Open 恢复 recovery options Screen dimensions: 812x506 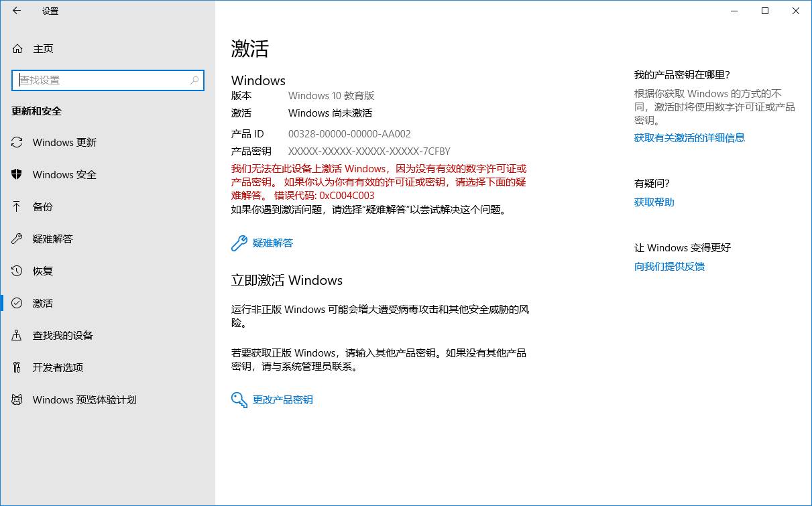pyautogui.click(x=107, y=271)
